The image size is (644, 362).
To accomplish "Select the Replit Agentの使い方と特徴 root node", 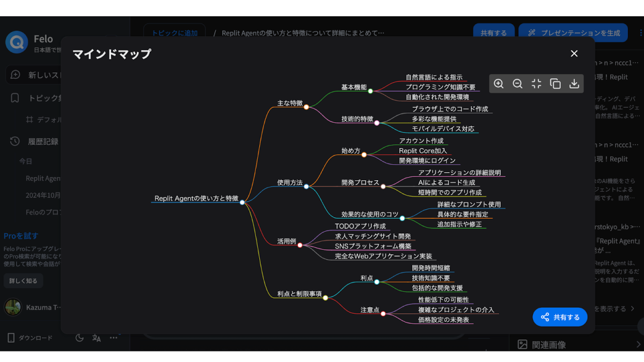I will point(196,198).
